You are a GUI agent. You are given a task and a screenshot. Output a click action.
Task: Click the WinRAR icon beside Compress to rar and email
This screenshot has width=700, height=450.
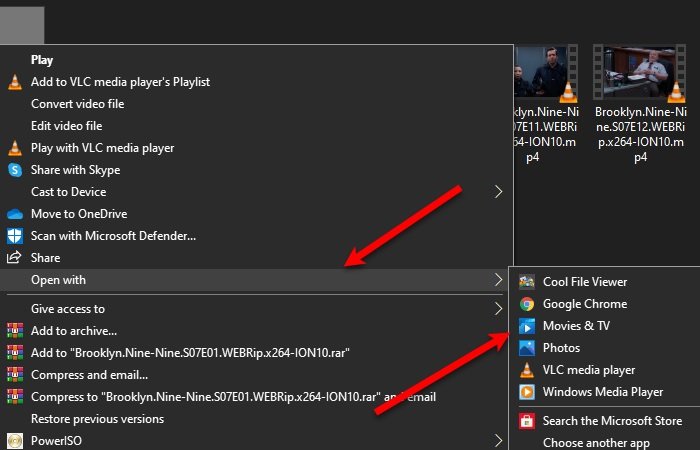(15, 396)
